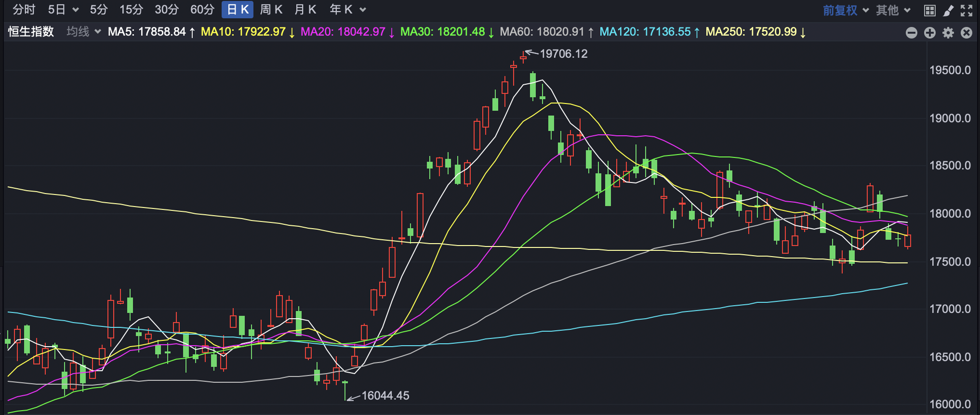
Task: Click the 18500.0 price axis label
Action: tap(950, 166)
